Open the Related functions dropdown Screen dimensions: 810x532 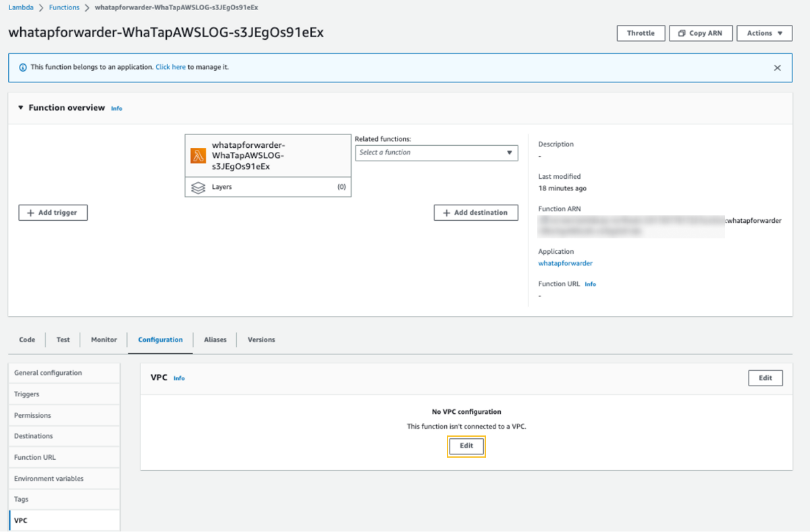point(436,153)
